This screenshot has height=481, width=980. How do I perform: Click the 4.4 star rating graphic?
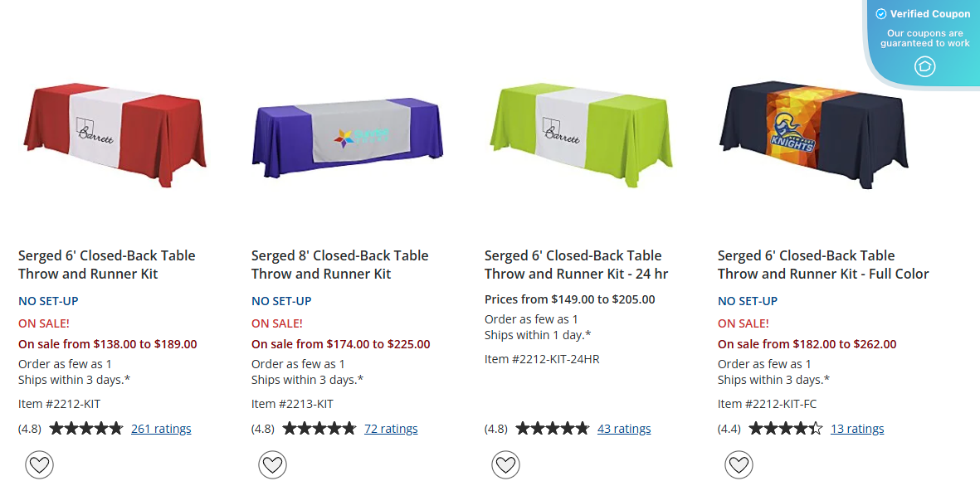785,429
